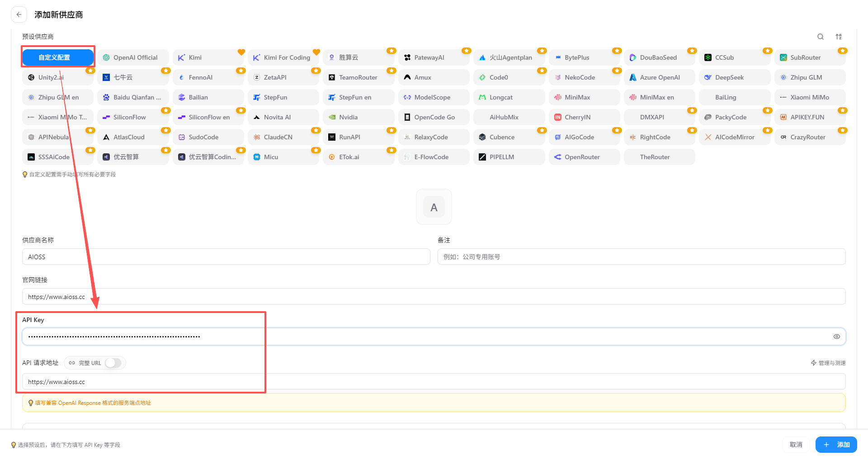This screenshot has height=460, width=868.
Task: Focus the 备注 input field
Action: click(642, 256)
